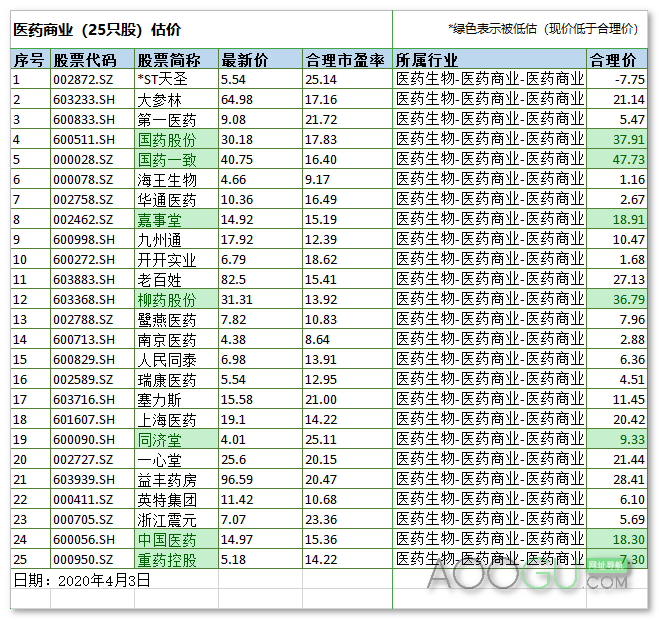The height and width of the screenshot is (620, 659).
Task: Click the green-note legend text at top right
Action: (543, 29)
